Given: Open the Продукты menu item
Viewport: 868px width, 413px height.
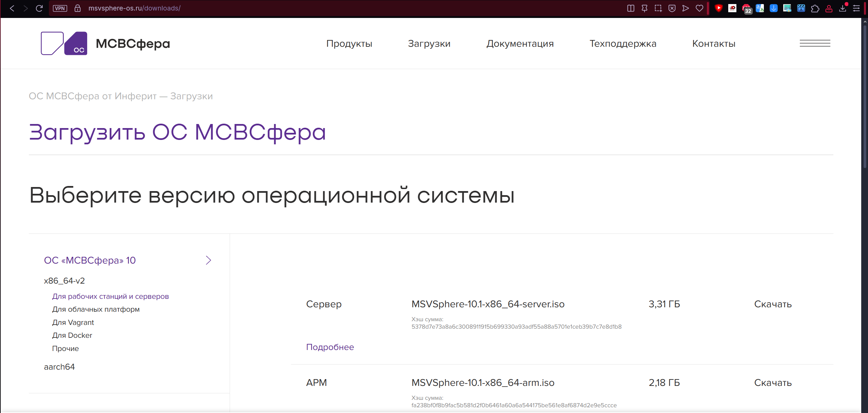Looking at the screenshot, I should pos(349,43).
